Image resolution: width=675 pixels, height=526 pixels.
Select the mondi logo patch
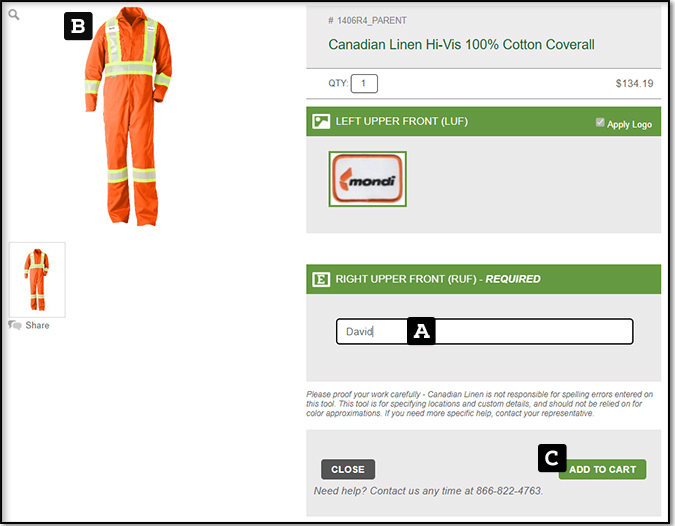(x=367, y=179)
